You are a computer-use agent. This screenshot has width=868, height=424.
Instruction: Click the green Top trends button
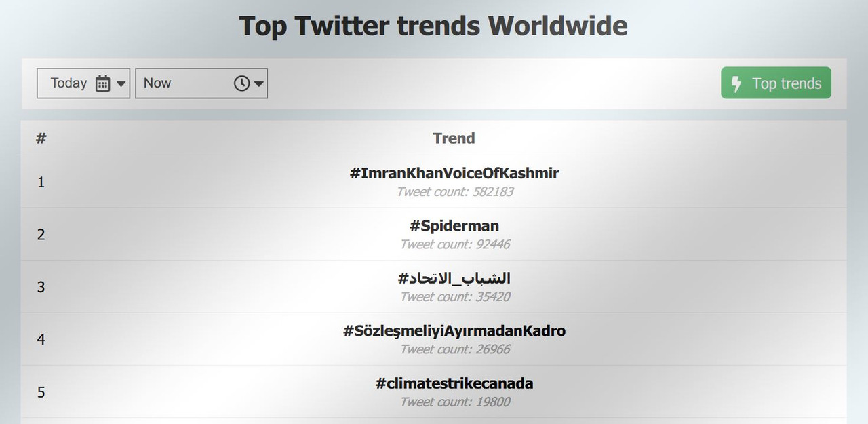tap(776, 83)
